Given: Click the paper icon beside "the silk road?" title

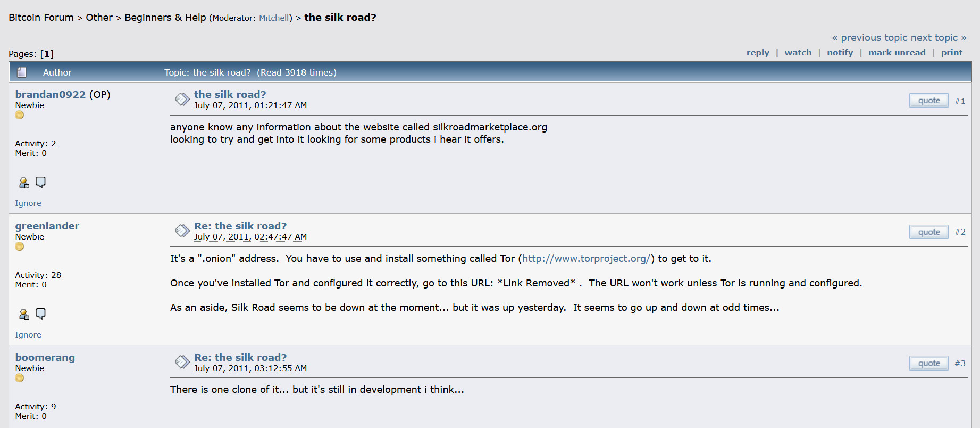Looking at the screenshot, I should coord(182,99).
